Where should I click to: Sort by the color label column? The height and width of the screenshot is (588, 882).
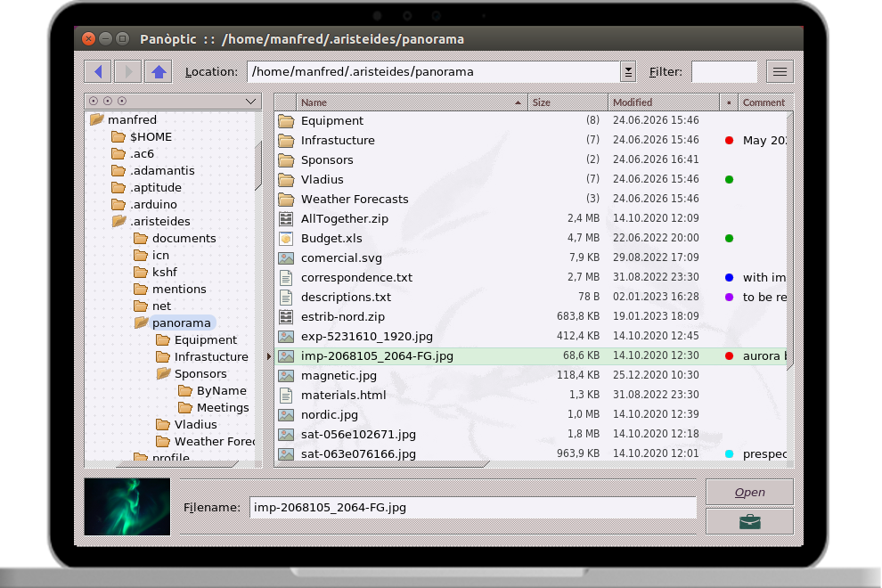[729, 102]
